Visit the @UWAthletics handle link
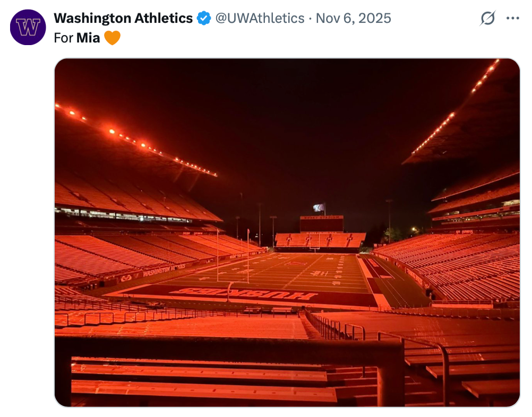 tap(260, 19)
